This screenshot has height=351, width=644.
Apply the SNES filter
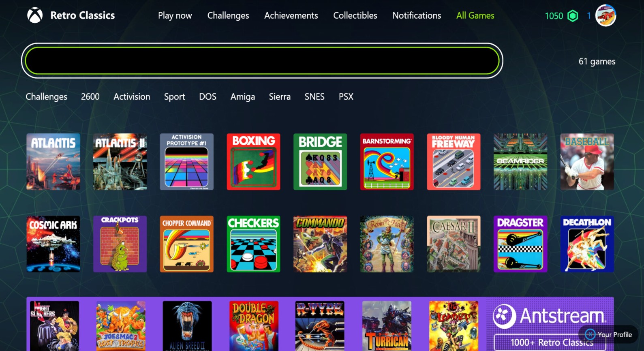pyautogui.click(x=315, y=96)
